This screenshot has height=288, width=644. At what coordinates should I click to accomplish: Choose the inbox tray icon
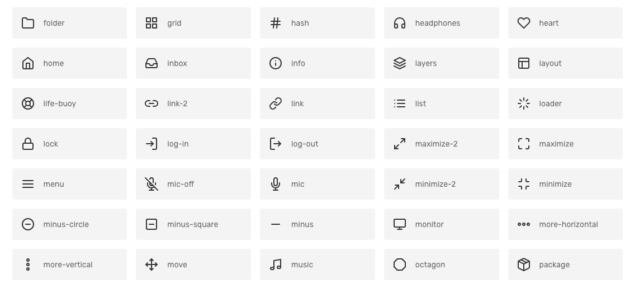(151, 63)
